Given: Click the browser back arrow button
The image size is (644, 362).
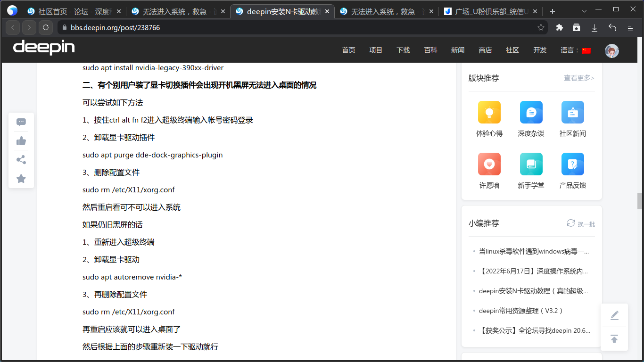Looking at the screenshot, I should pyautogui.click(x=13, y=28).
